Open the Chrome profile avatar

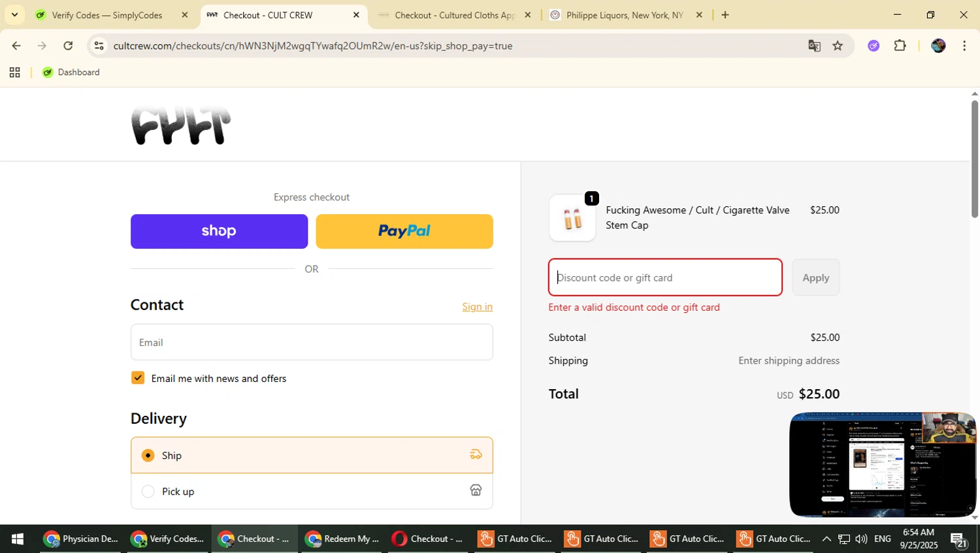[x=938, y=46]
